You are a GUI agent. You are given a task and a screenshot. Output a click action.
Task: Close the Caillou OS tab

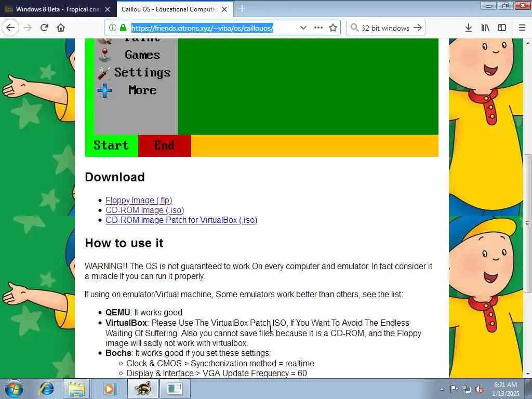point(224,9)
